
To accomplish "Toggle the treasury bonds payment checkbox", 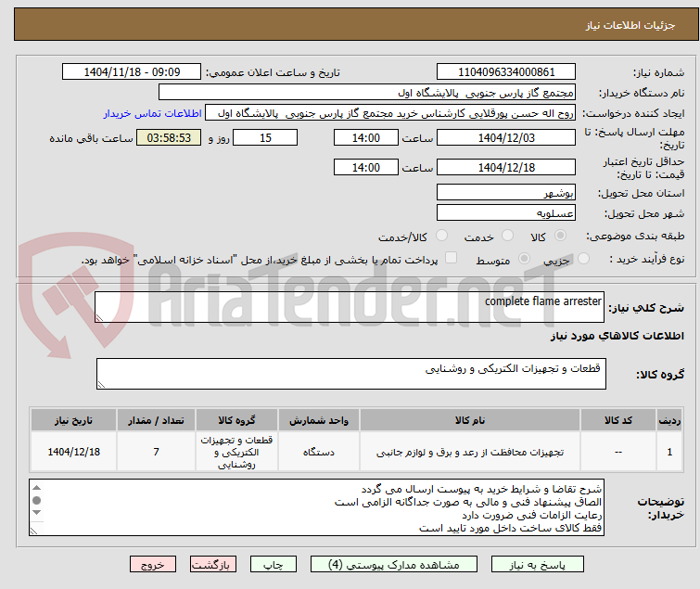I will click(452, 258).
